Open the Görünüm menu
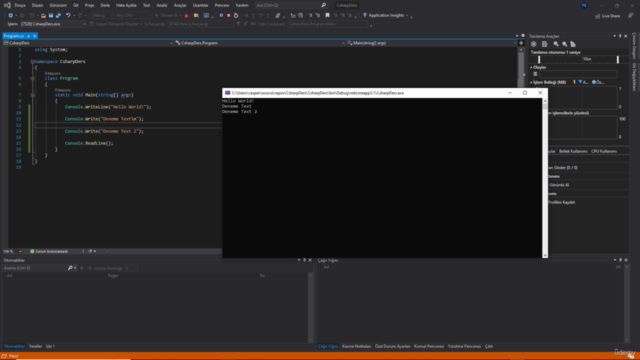The width and height of the screenshot is (640, 360). 58,5
